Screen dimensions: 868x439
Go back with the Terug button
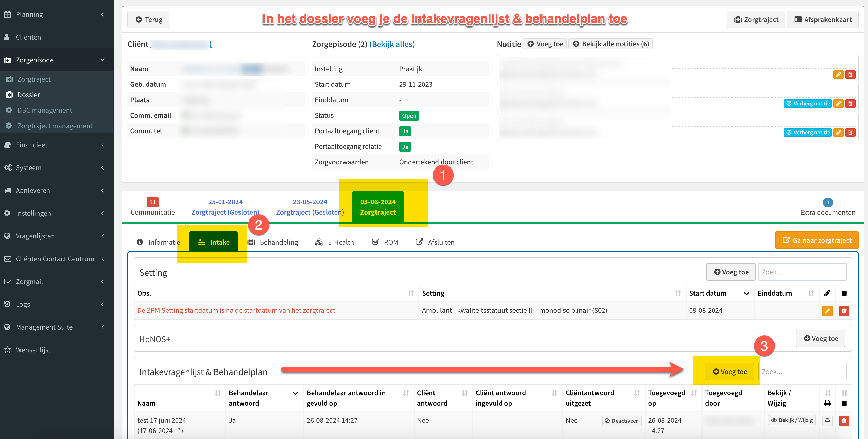[148, 19]
